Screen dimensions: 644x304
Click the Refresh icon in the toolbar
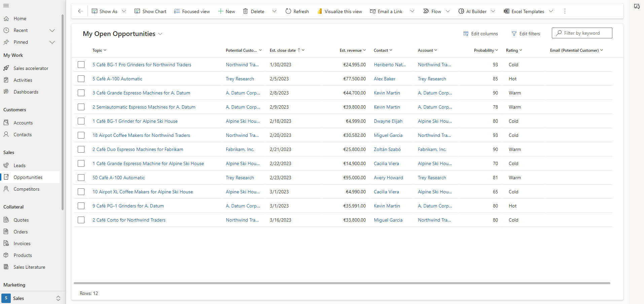tap(288, 11)
